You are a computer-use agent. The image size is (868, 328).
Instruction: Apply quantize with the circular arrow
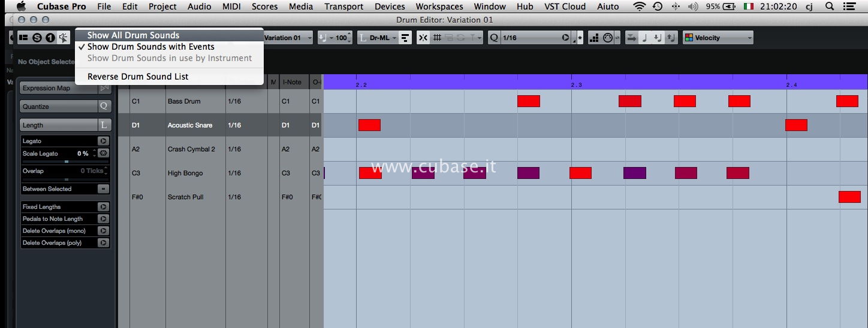(565, 38)
